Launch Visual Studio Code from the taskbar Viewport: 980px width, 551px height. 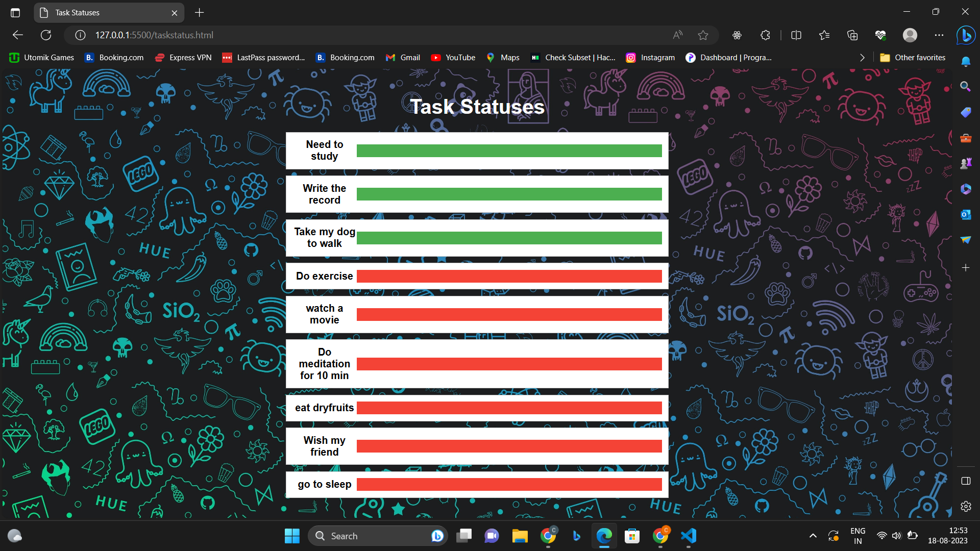point(689,536)
